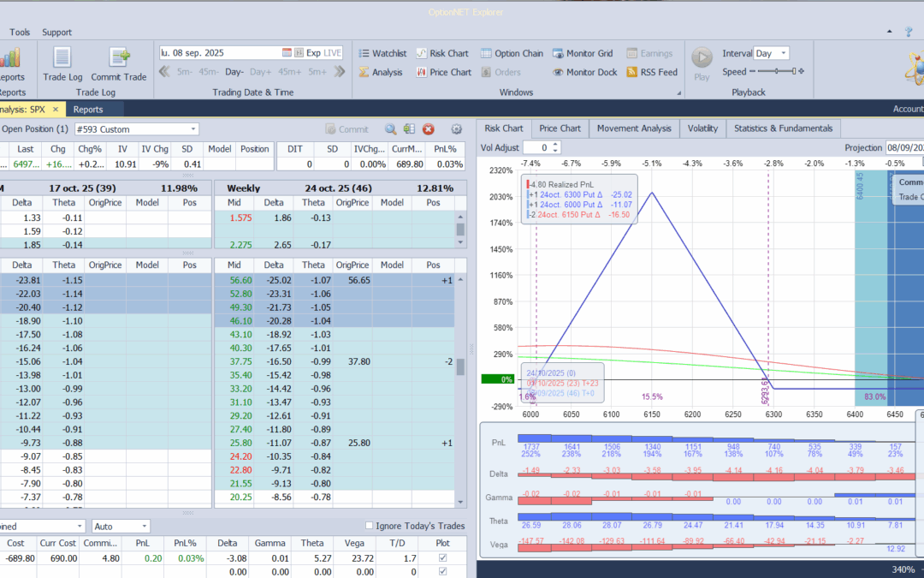The image size is (924, 578).
Task: Click the Commit Trade icon
Action: coord(118,58)
